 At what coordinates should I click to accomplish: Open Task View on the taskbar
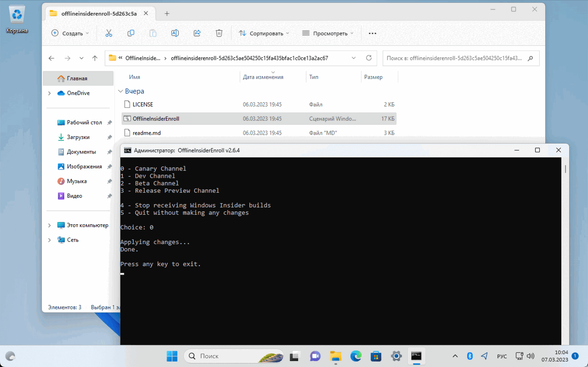coord(294,356)
